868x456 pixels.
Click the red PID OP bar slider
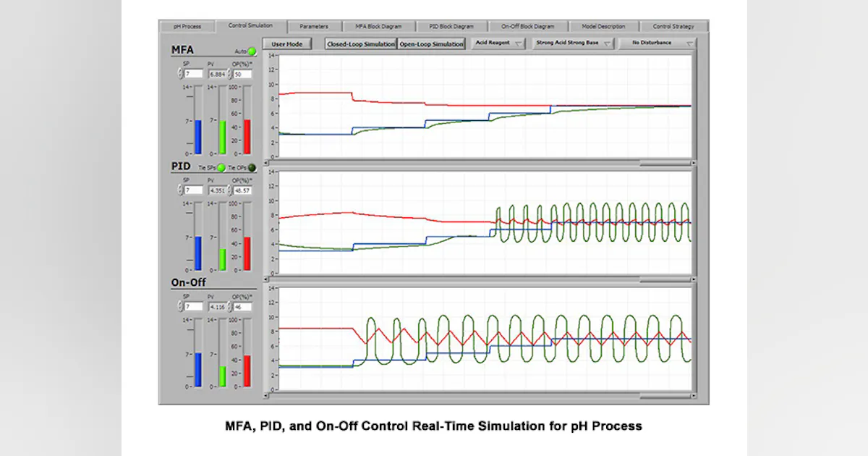[x=247, y=237]
